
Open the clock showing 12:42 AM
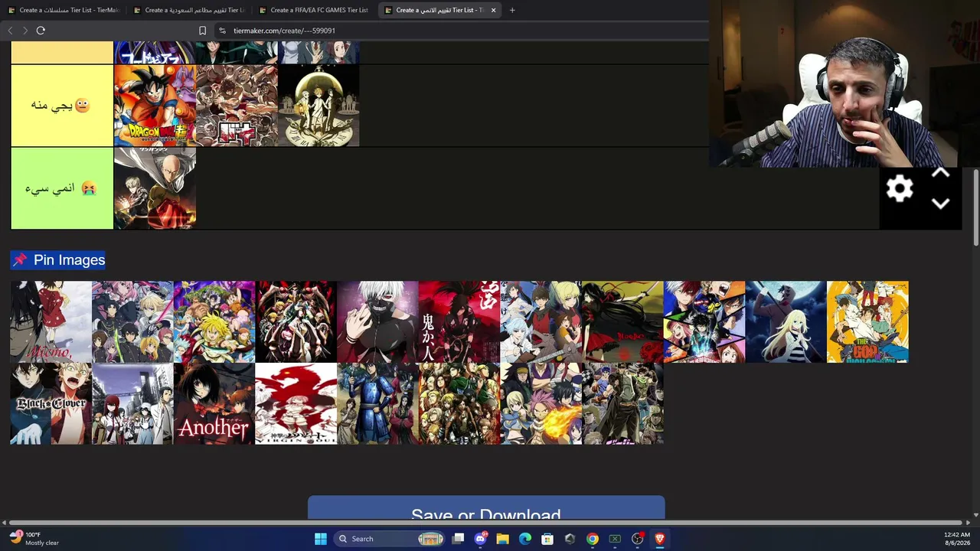957,539
